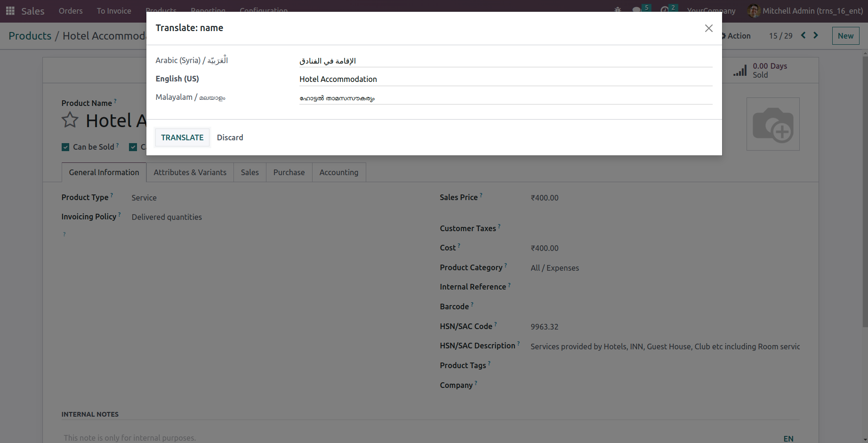The height and width of the screenshot is (443, 868).
Task: Close the Translate: name dialog
Action: tap(708, 28)
